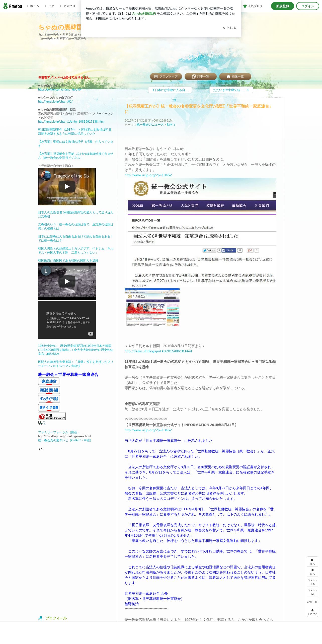The height and width of the screenshot is (644, 322).
Task: Play the チスル video
Action: pos(67,281)
